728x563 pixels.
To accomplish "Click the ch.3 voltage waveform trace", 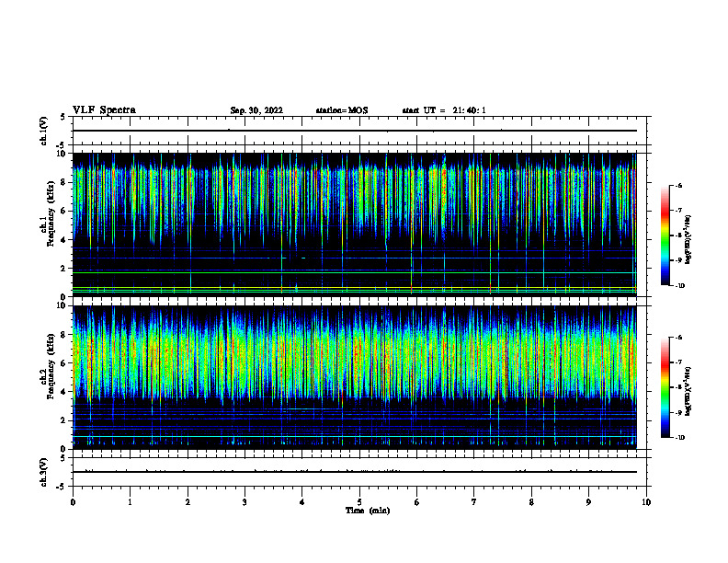I will click(354, 472).
